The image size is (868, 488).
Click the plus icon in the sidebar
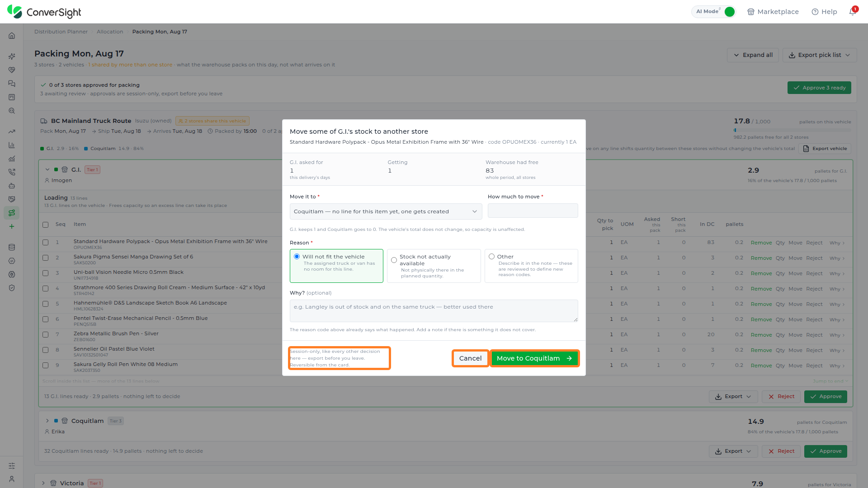pyautogui.click(x=12, y=226)
